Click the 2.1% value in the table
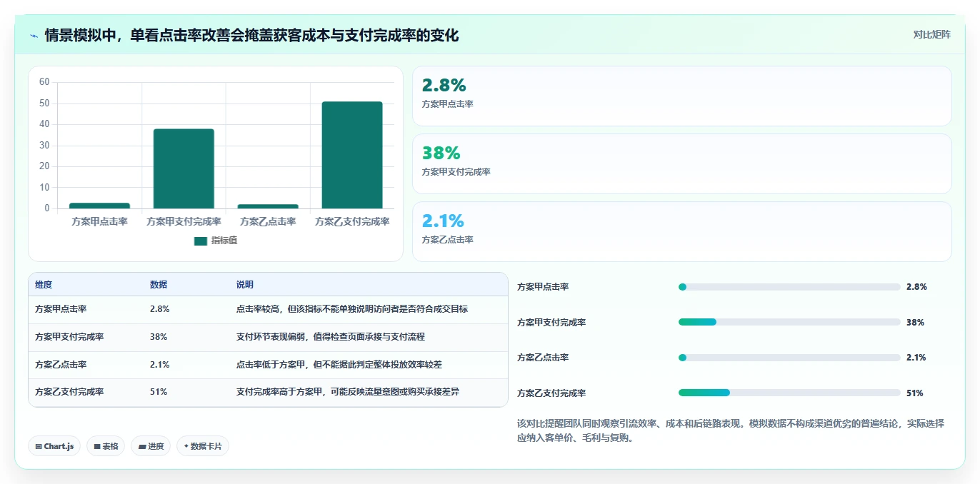980x484 pixels. (x=159, y=365)
